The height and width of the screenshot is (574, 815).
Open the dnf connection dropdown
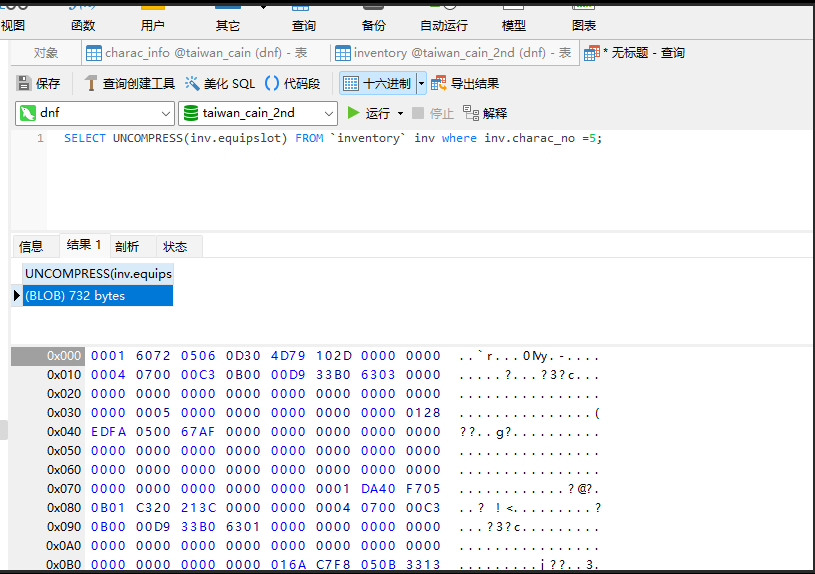point(95,113)
